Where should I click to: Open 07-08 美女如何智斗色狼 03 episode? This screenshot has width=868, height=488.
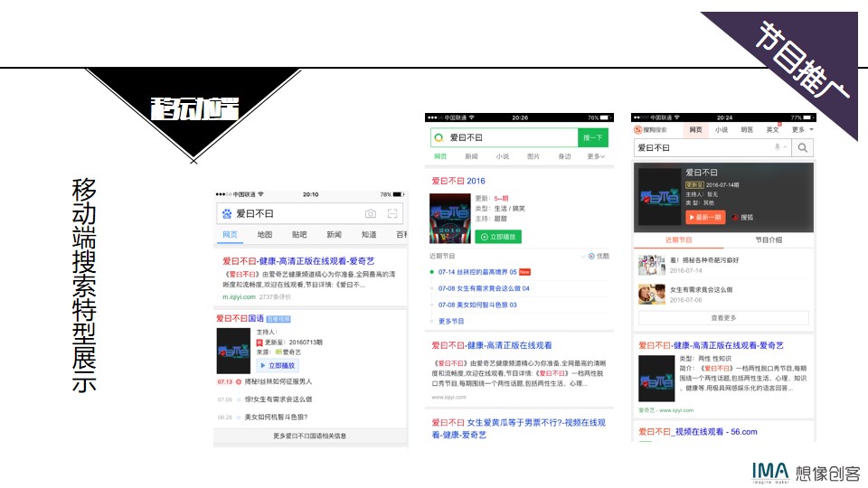coord(477,305)
